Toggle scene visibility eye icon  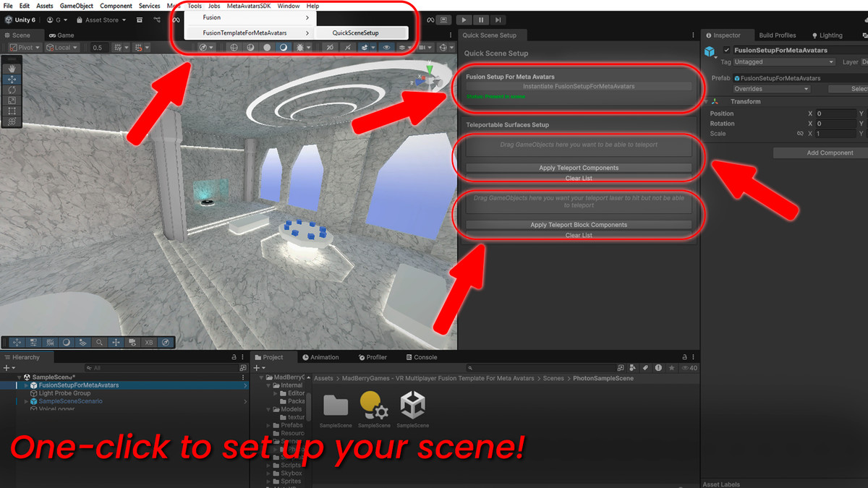pos(386,47)
